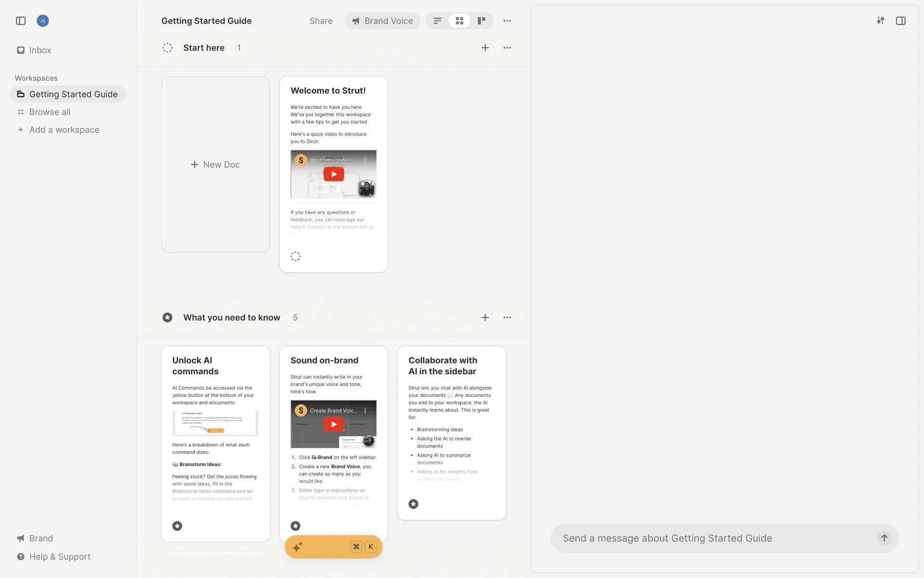Open the AI settings icon in the chat panel
The width and height of the screenshot is (924, 578).
tap(880, 21)
